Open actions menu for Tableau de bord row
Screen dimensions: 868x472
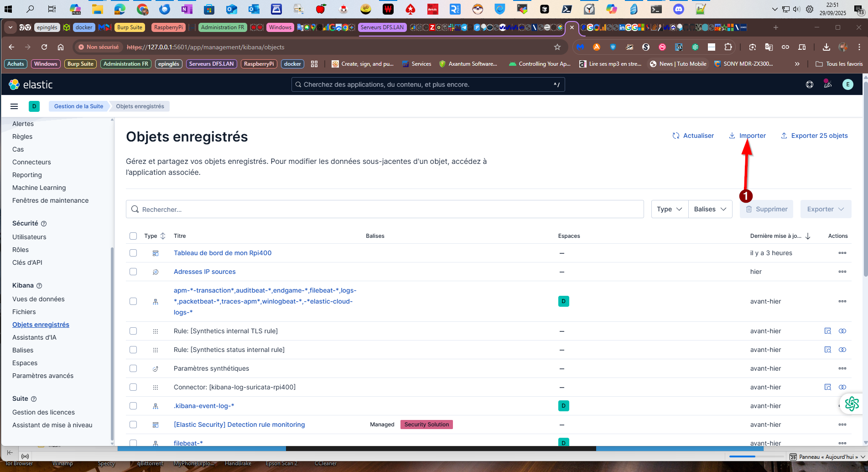[842, 253]
